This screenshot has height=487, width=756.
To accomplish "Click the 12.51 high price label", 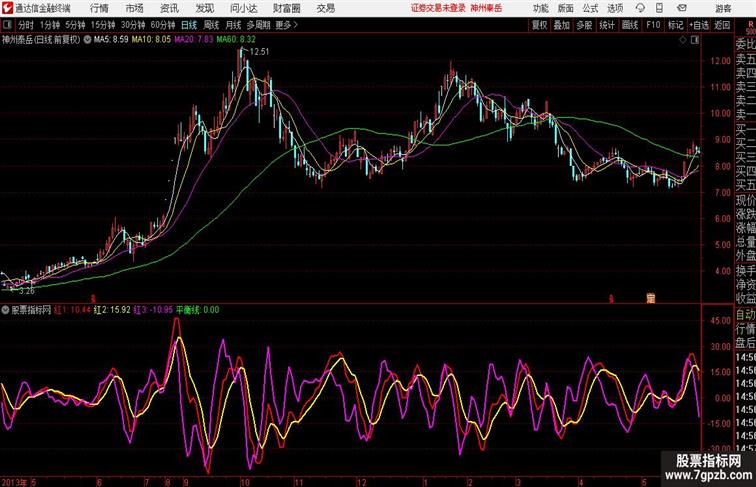I will [259, 52].
